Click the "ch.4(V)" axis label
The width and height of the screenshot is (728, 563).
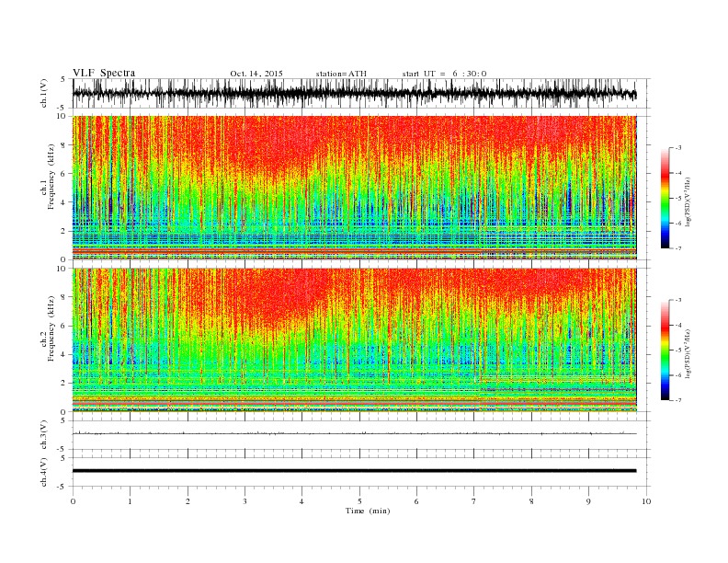44,472
